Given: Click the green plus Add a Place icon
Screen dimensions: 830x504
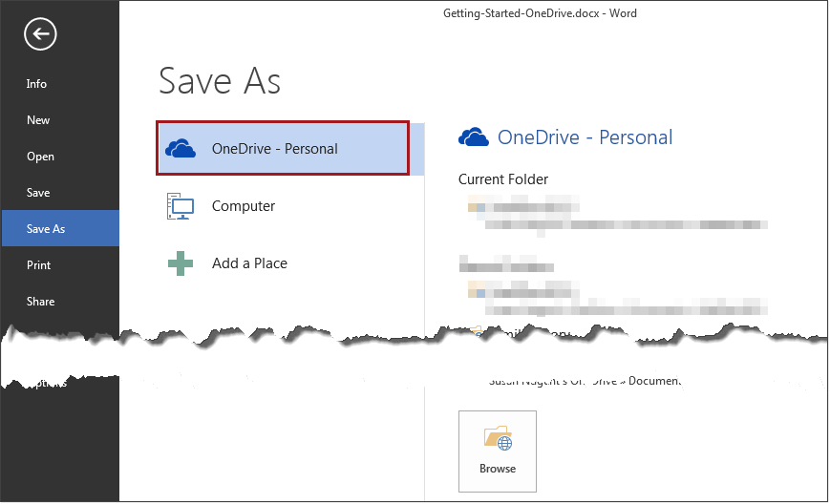Looking at the screenshot, I should [181, 263].
